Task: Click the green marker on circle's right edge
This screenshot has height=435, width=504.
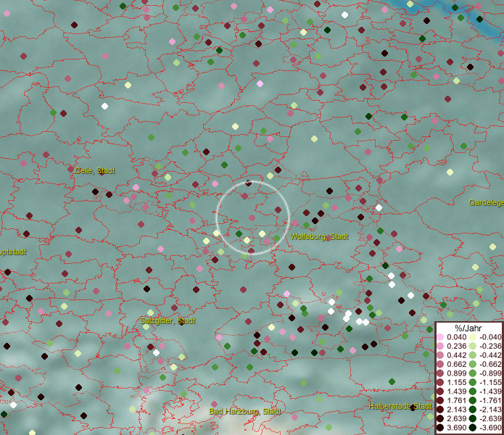Action: pyautogui.click(x=277, y=238)
